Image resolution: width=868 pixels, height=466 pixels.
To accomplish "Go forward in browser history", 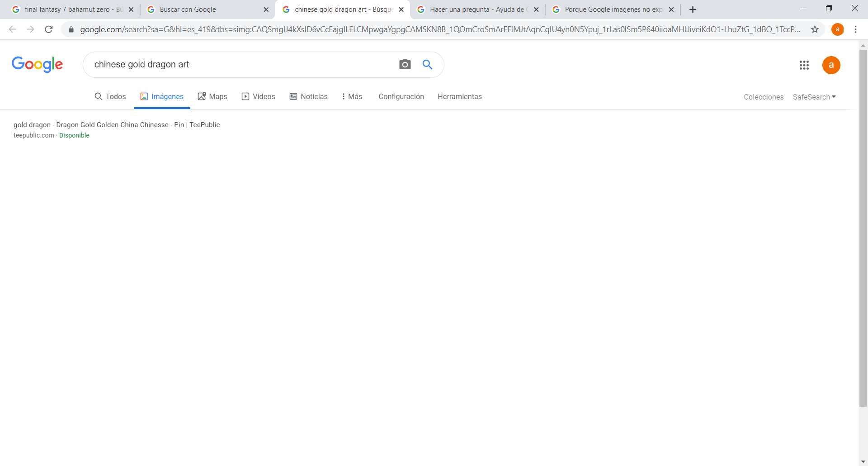I will pyautogui.click(x=30, y=29).
